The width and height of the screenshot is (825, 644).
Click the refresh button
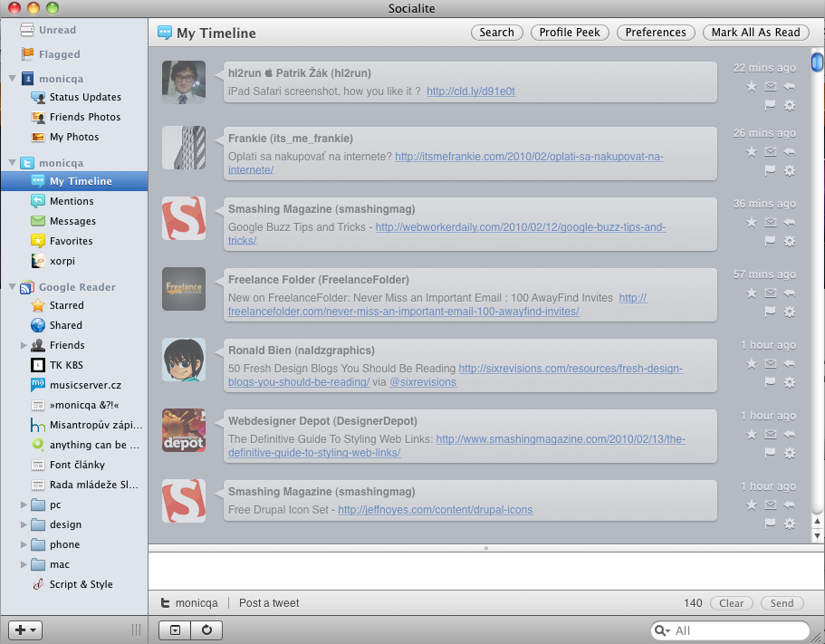coord(206,630)
